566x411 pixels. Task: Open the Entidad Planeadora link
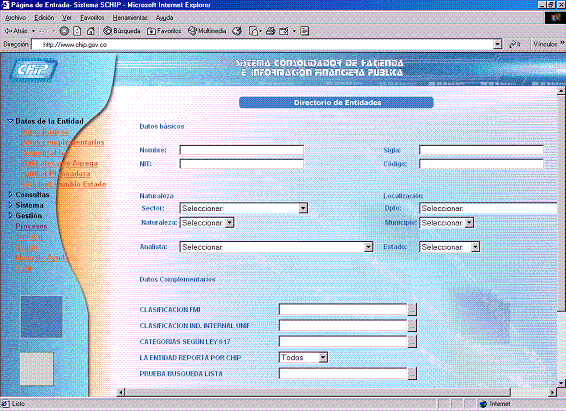coord(55,174)
